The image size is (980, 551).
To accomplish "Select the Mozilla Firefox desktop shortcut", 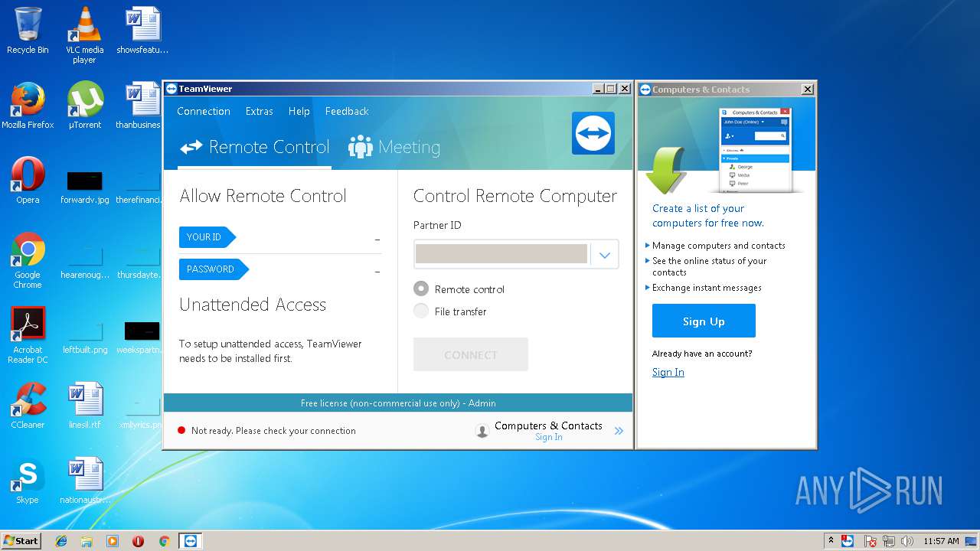I will pos(28,106).
